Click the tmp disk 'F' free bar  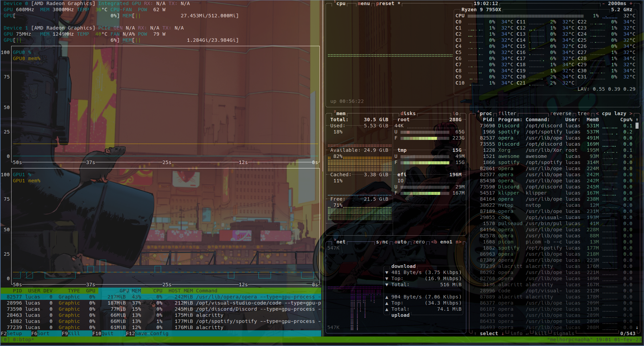click(x=425, y=162)
